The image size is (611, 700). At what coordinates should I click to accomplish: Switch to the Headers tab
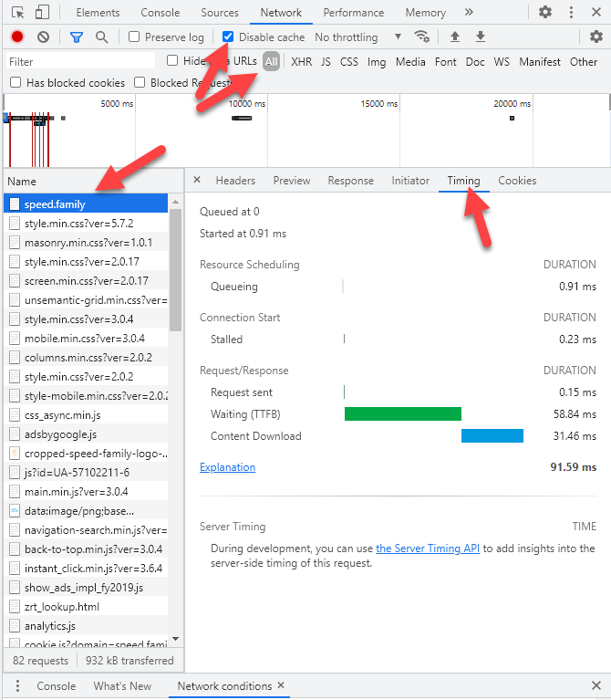tap(235, 181)
